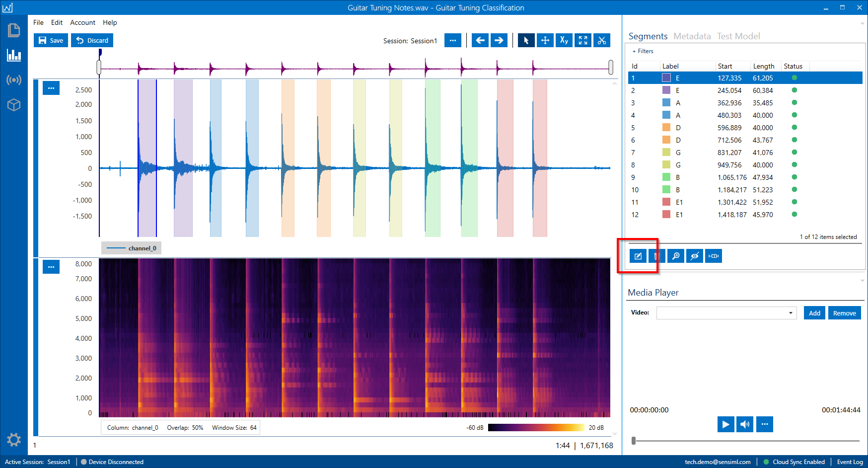The image size is (868, 468).
Task: Open the spectrogram track options ellipsis
Action: pyautogui.click(x=51, y=267)
